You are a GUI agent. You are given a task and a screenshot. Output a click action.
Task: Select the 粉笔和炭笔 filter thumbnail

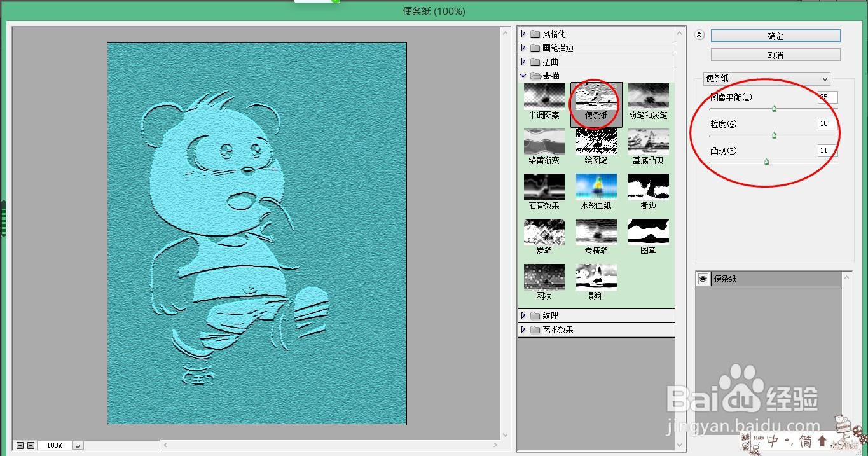coord(648,96)
